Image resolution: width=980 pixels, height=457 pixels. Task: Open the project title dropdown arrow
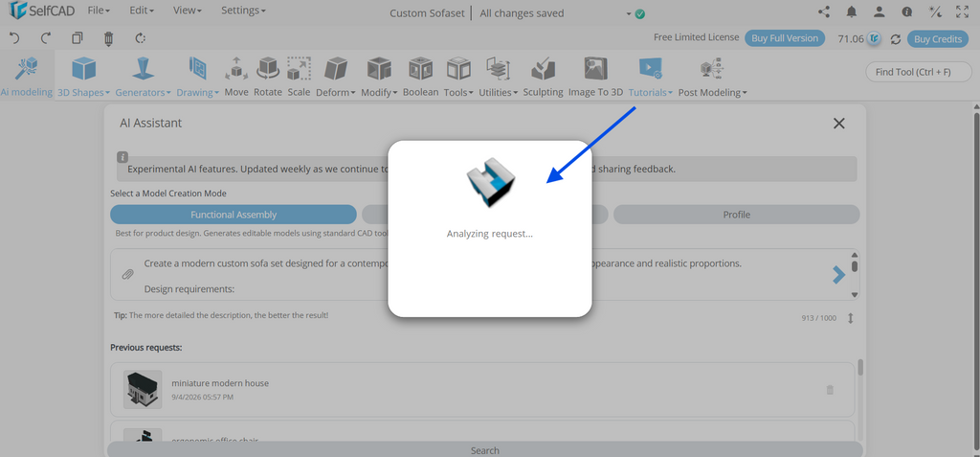point(628,13)
